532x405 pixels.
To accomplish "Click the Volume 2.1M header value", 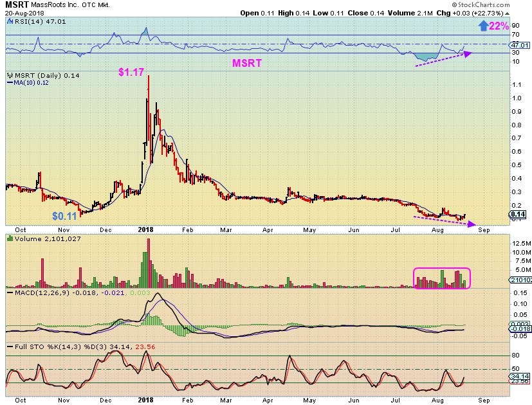I will point(410,14).
